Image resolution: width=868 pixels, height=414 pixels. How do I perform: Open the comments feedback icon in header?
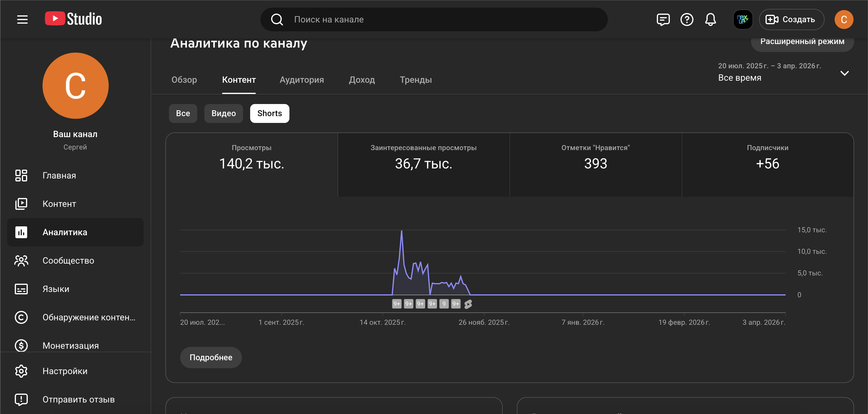[x=663, y=20]
